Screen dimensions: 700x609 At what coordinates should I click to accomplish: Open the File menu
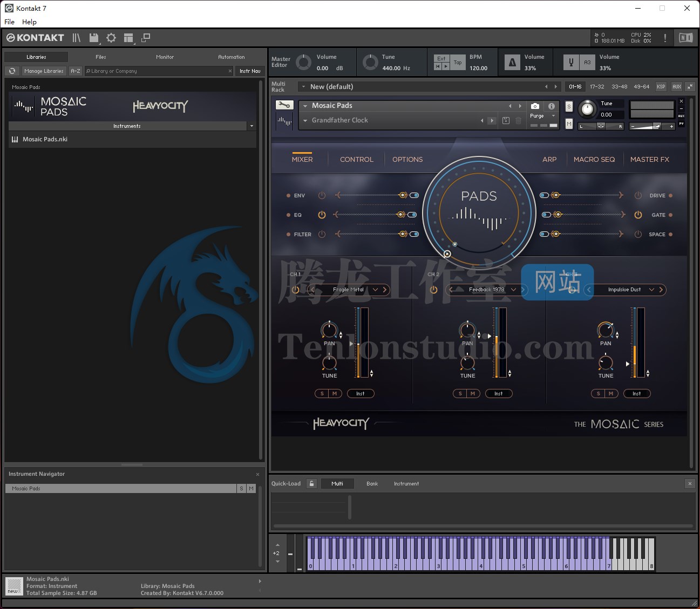pyautogui.click(x=9, y=22)
